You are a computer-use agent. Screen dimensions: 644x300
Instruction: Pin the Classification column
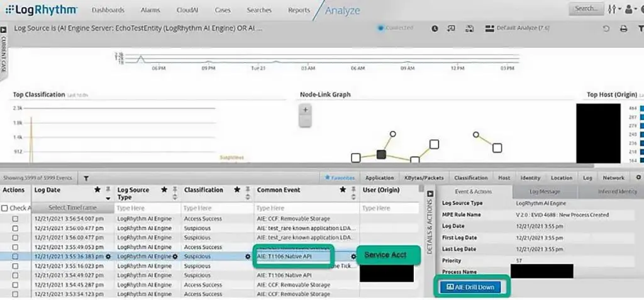(248, 189)
